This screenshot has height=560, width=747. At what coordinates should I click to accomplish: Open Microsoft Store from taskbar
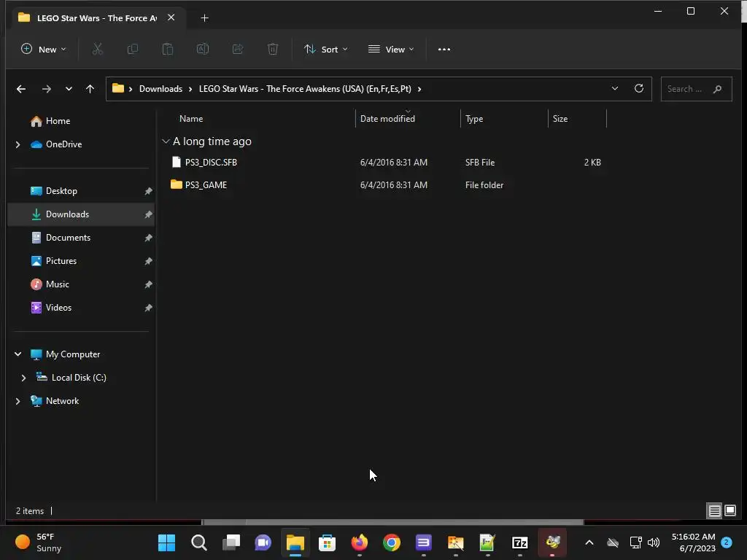click(328, 542)
